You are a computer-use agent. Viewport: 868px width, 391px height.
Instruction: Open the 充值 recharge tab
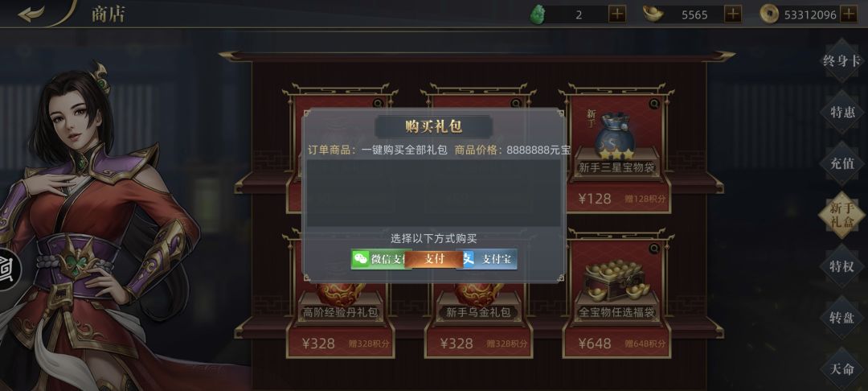[842, 164]
